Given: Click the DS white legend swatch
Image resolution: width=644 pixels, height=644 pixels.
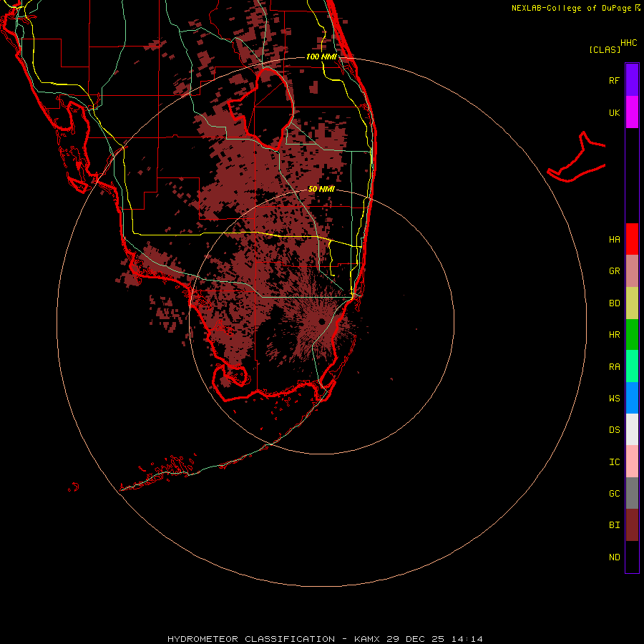Looking at the screenshot, I should click(x=632, y=429).
